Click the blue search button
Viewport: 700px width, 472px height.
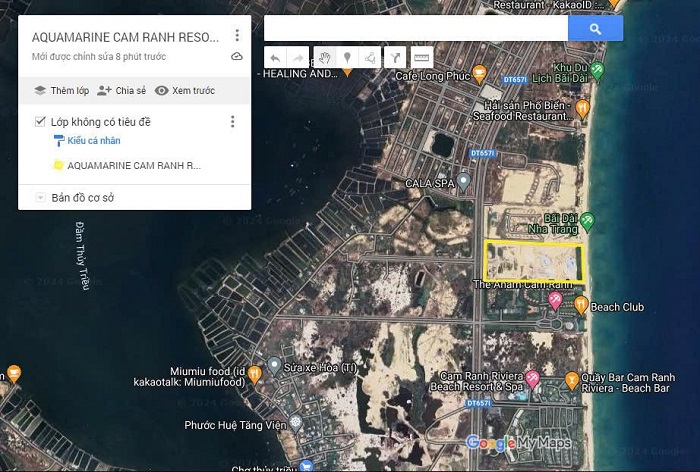[x=595, y=29]
